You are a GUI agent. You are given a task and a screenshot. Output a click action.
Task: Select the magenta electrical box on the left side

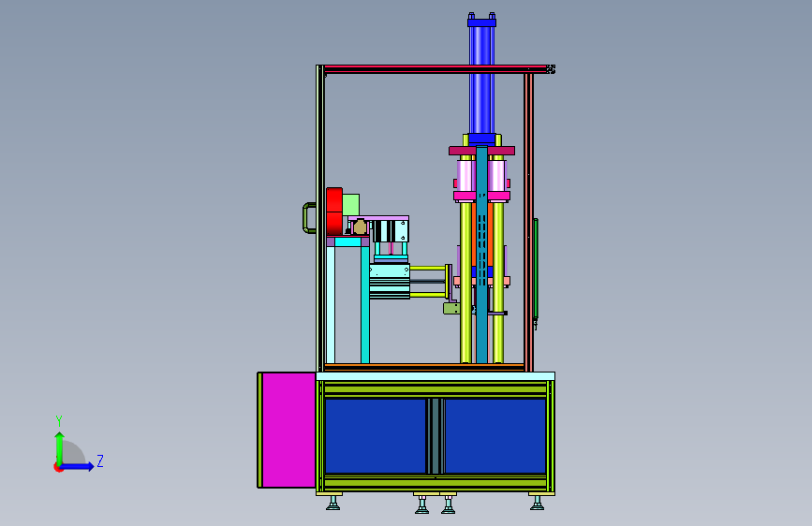(x=288, y=430)
